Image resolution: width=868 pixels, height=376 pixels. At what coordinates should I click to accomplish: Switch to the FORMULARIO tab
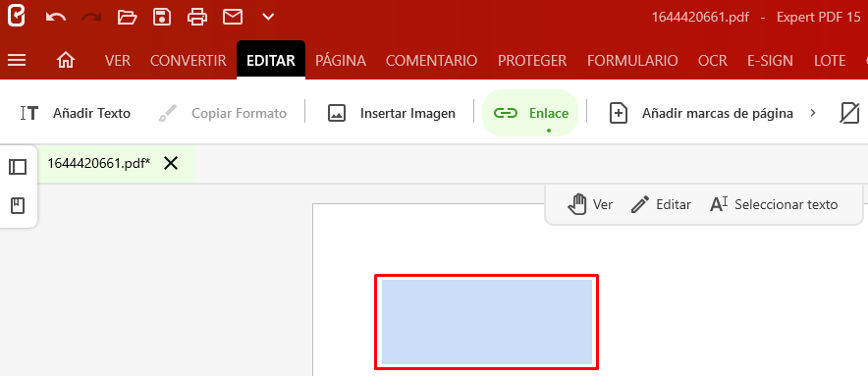[x=632, y=60]
